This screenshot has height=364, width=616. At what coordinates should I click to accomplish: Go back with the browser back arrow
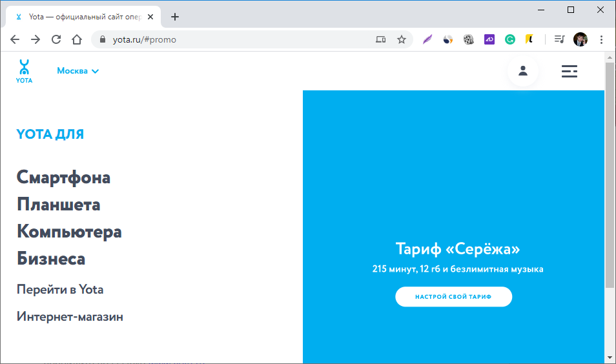[x=15, y=39]
